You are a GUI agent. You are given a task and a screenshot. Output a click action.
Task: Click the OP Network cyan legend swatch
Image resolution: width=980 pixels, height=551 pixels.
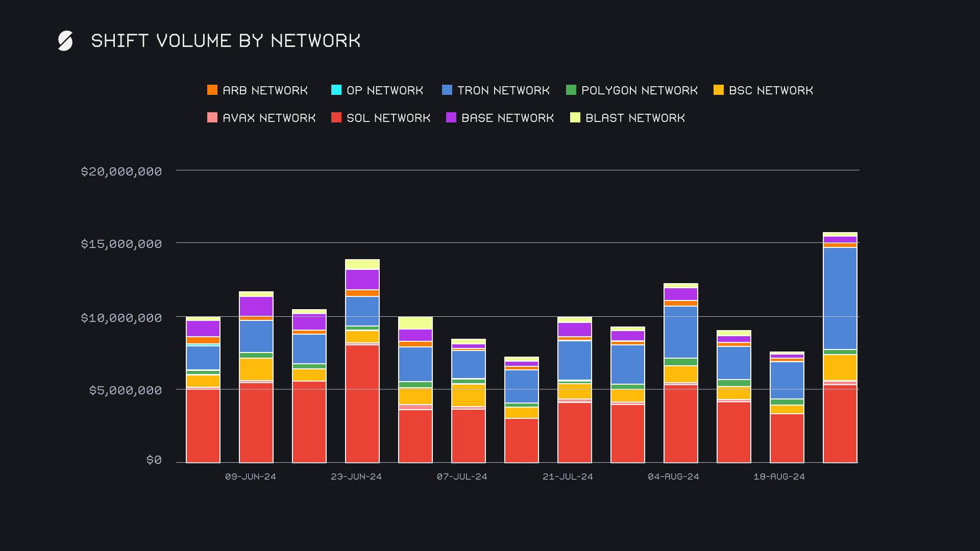tap(336, 90)
